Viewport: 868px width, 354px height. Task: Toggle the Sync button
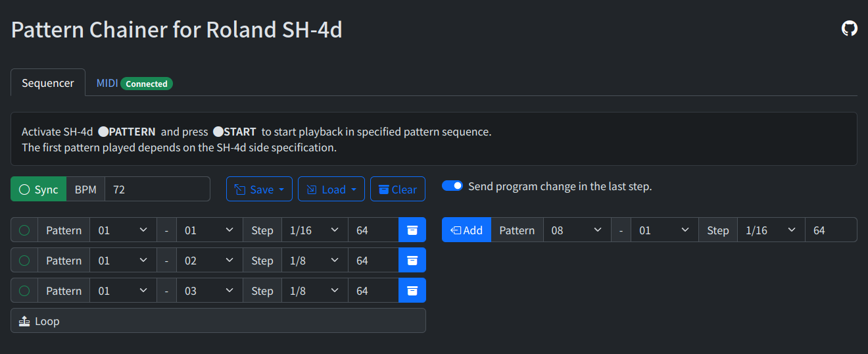coord(39,190)
